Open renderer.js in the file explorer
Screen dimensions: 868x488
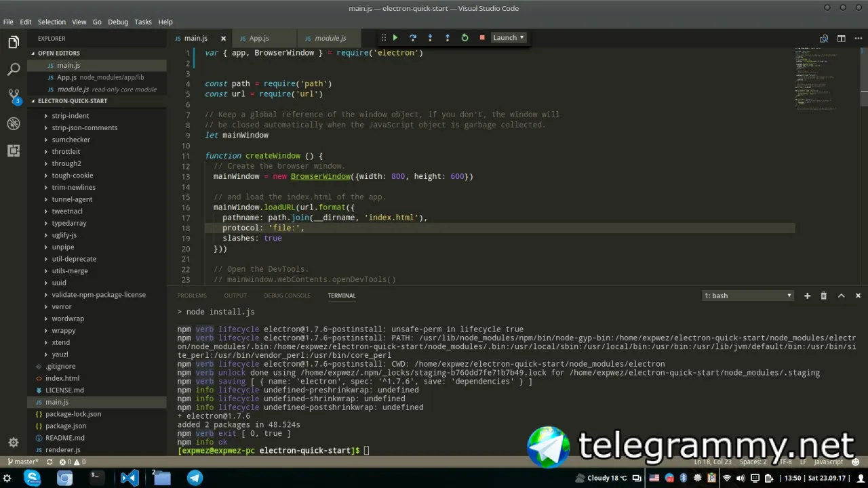click(x=97, y=449)
